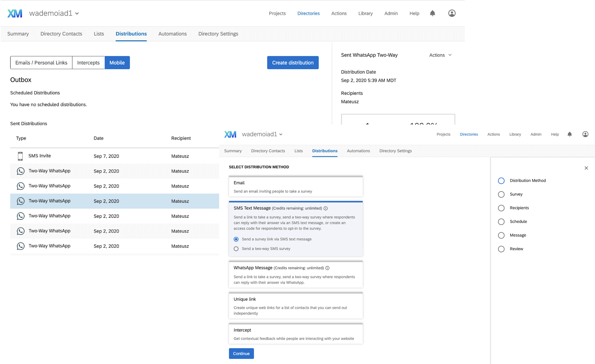Open Projects in the back window's top nav

tap(277, 13)
